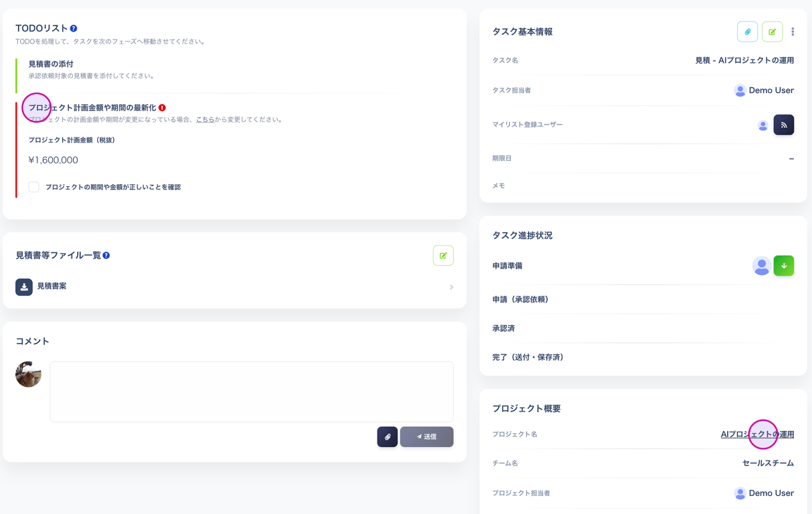Click the プロジェクト計画金額や期間の最新化 TODO title

pos(92,108)
